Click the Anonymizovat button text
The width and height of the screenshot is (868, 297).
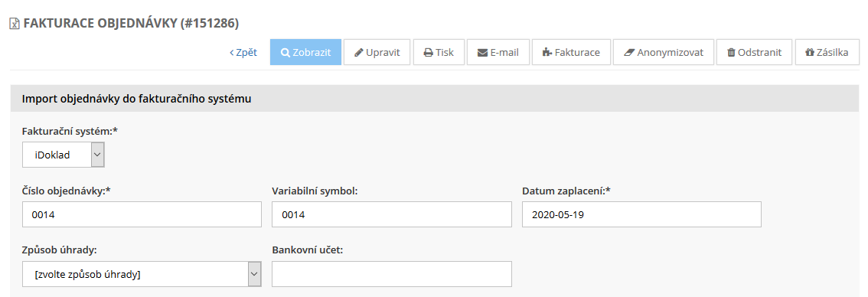click(671, 53)
